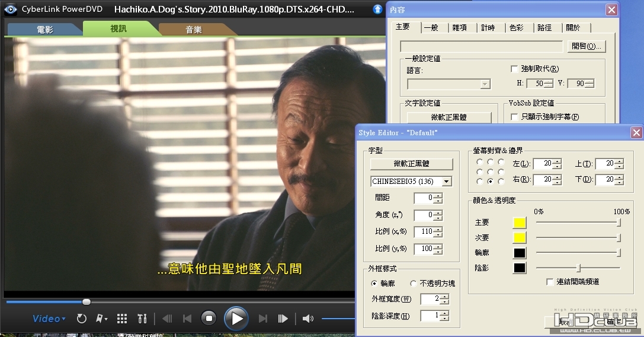Open the settings sliders tools icon

click(142, 319)
